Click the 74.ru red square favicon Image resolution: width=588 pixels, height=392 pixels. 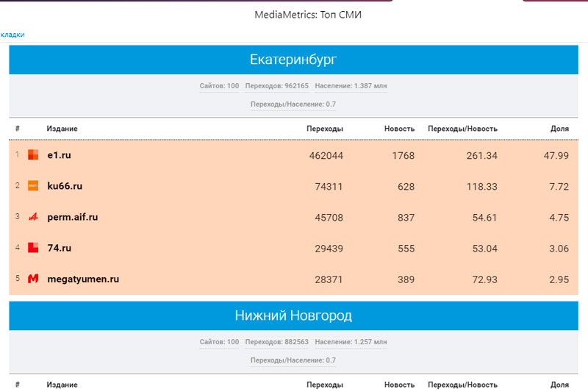pos(33,248)
